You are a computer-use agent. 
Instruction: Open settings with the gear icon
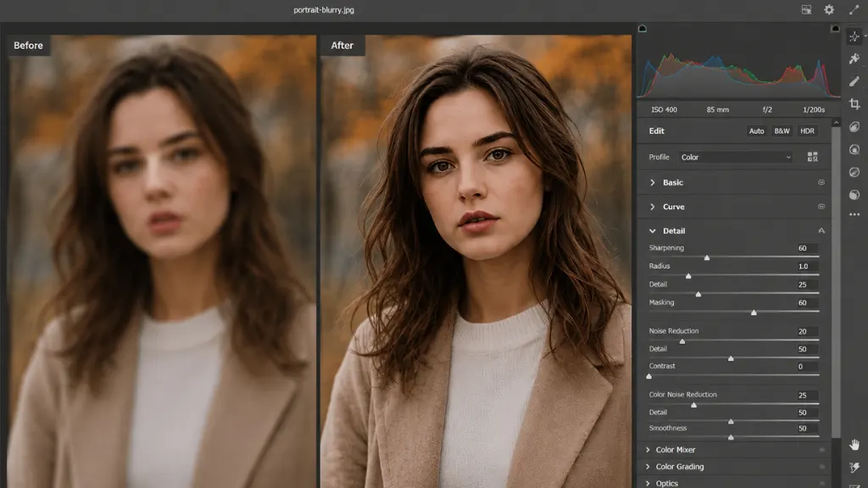tap(829, 9)
